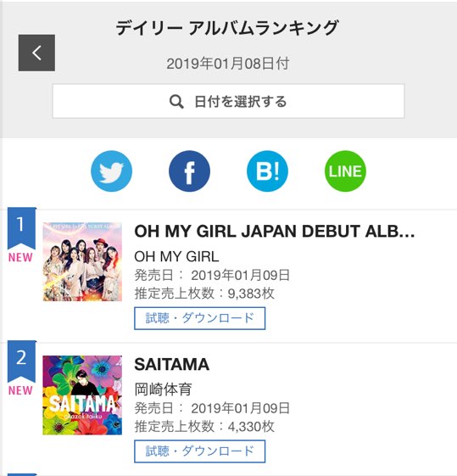
Task: Click the 2019年01月08日付 date text
Action: point(228,64)
